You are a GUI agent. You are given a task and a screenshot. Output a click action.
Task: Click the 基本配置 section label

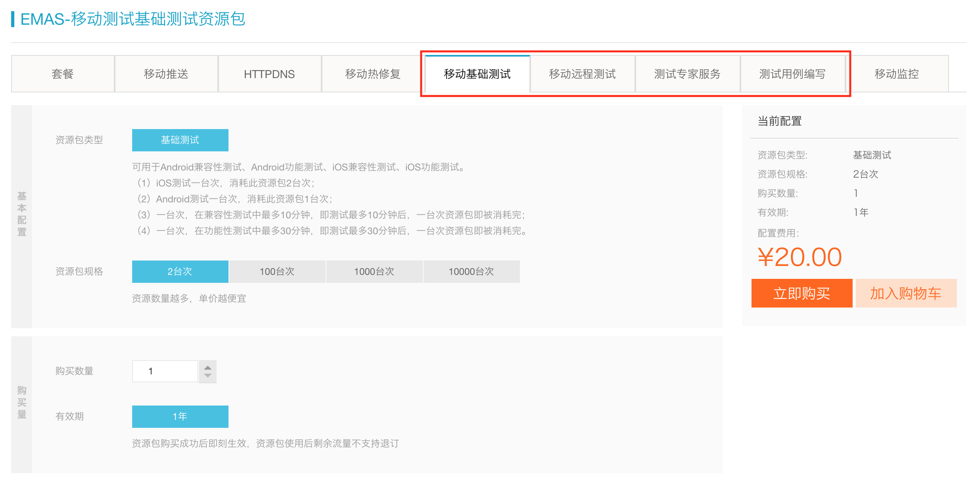pyautogui.click(x=22, y=214)
